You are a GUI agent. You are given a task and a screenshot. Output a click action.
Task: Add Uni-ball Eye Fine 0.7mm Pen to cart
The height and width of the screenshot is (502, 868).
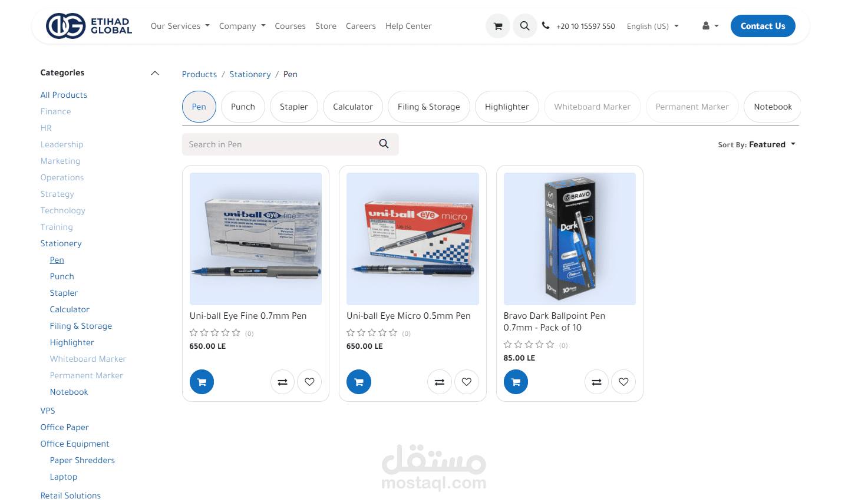[x=202, y=382]
